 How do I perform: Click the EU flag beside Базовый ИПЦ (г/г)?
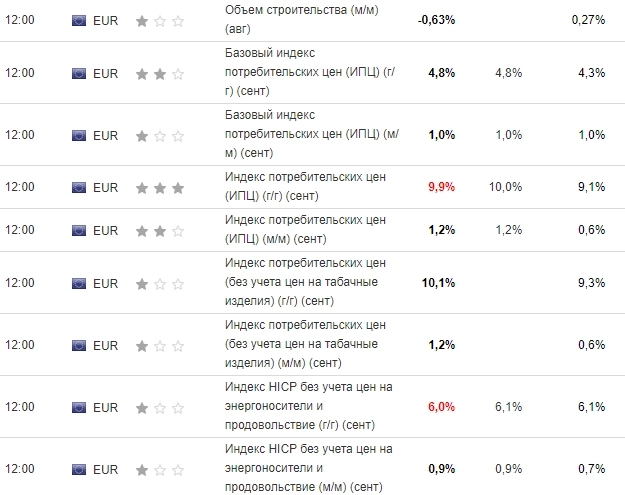coord(79,73)
